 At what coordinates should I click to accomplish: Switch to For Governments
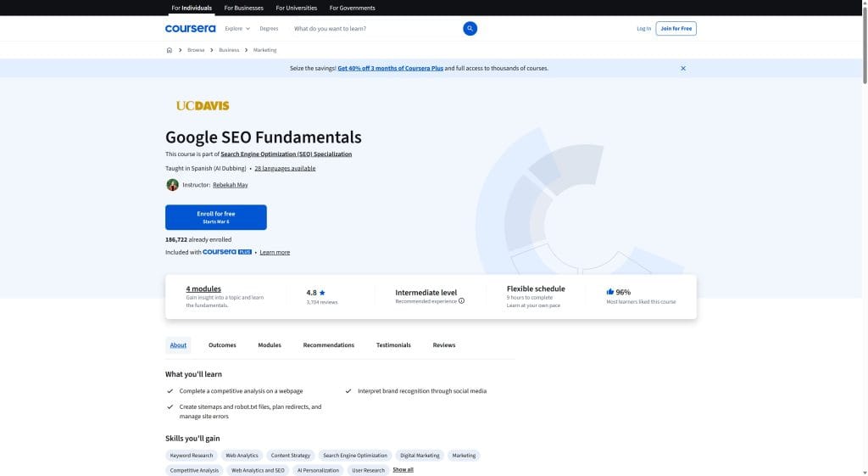(352, 8)
